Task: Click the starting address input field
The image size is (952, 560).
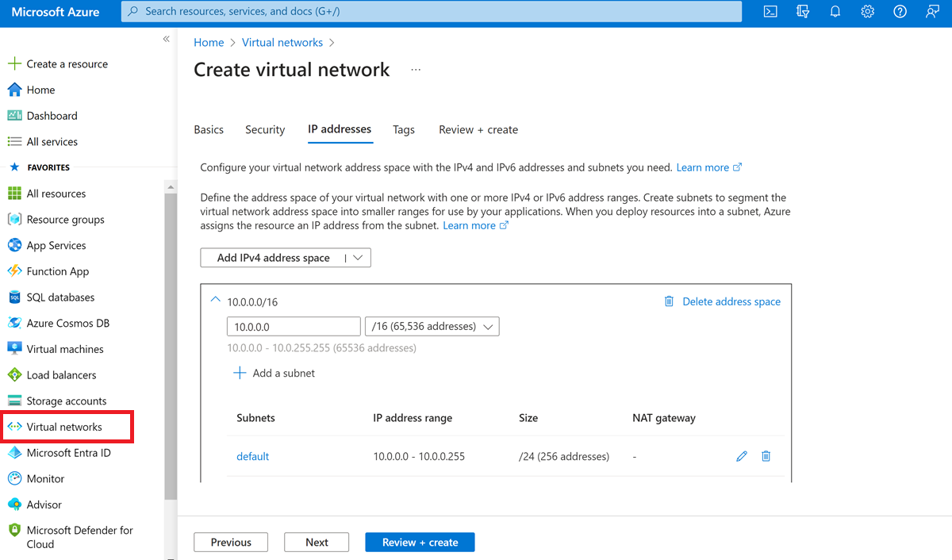Action: (294, 326)
